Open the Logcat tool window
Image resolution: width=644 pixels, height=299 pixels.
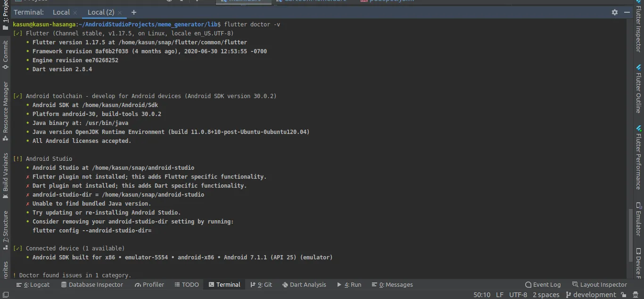point(33,284)
